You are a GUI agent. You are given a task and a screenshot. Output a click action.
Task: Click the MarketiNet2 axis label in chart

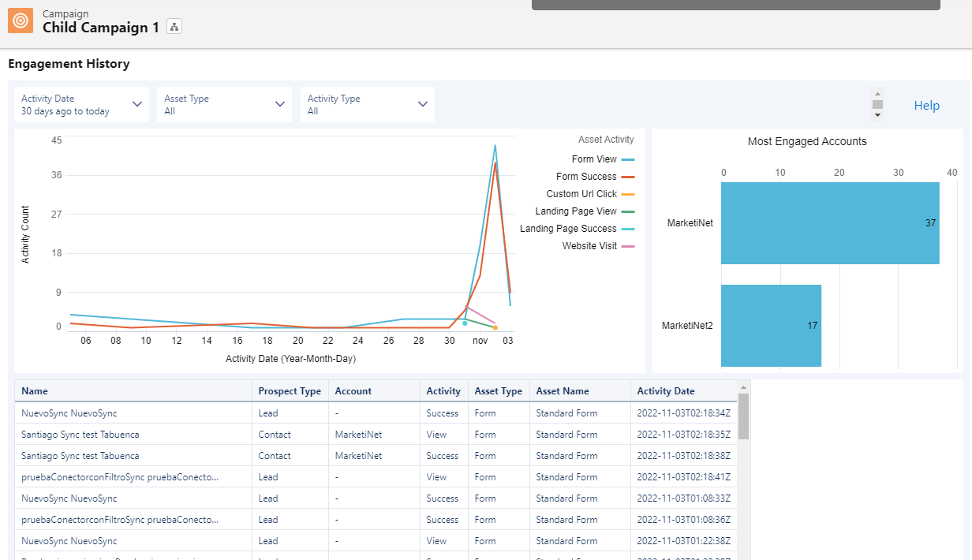tap(687, 326)
